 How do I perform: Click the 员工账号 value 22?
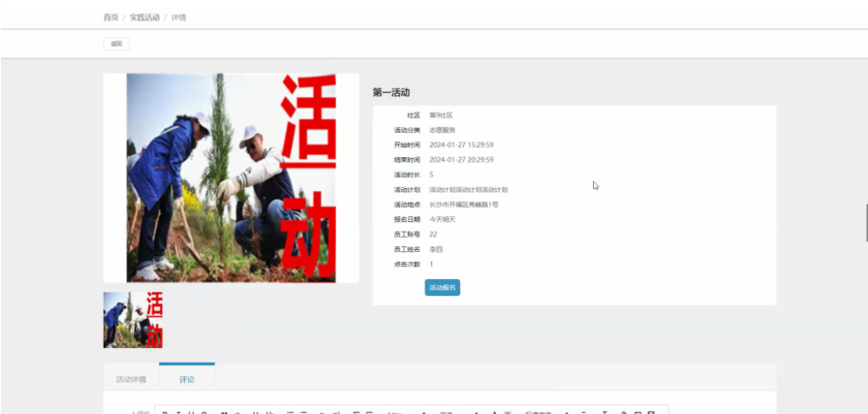tap(433, 235)
